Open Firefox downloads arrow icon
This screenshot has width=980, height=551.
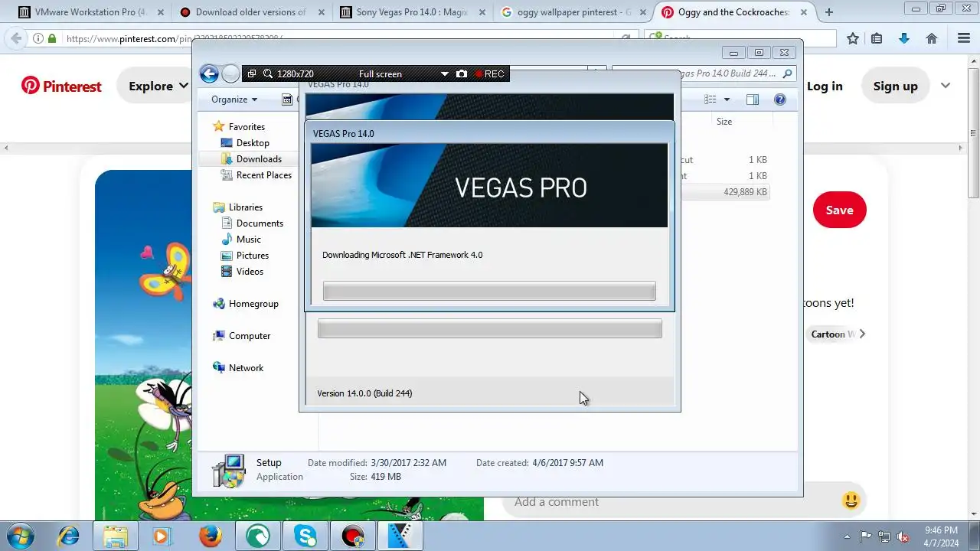[x=904, y=38]
